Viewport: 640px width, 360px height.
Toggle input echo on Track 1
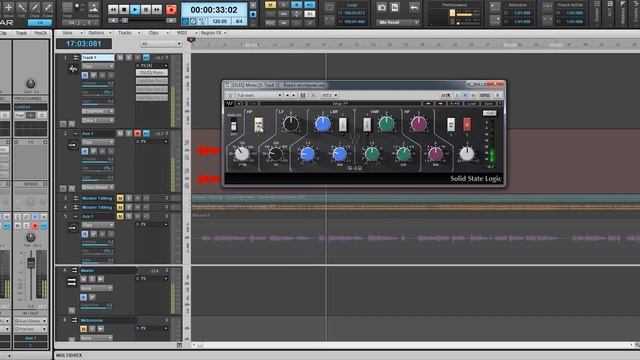(x=146, y=58)
